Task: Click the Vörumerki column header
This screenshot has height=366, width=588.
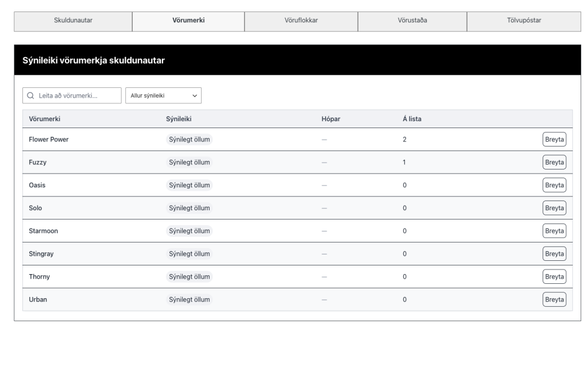Action: pos(45,119)
